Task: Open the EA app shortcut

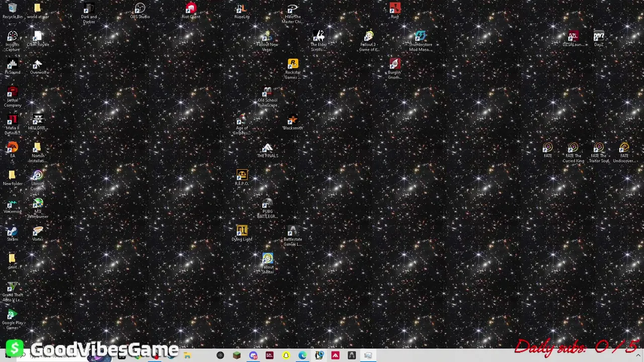Action: pos(13,150)
